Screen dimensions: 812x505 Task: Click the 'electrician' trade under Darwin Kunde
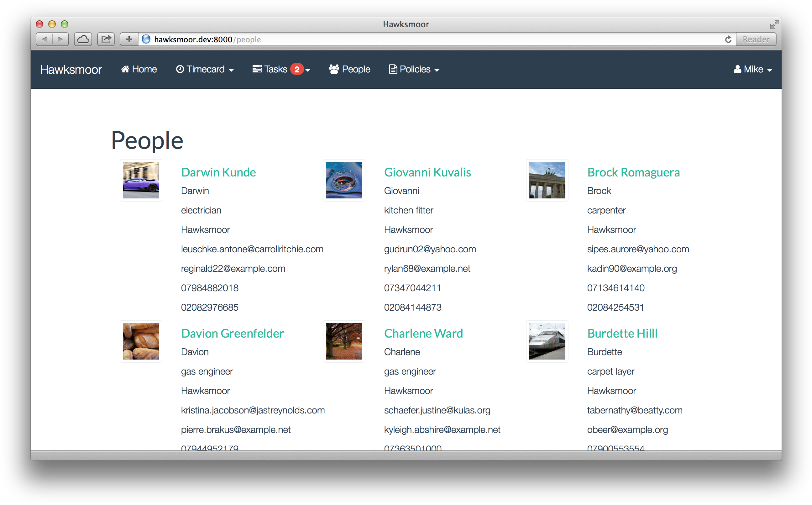pos(201,210)
